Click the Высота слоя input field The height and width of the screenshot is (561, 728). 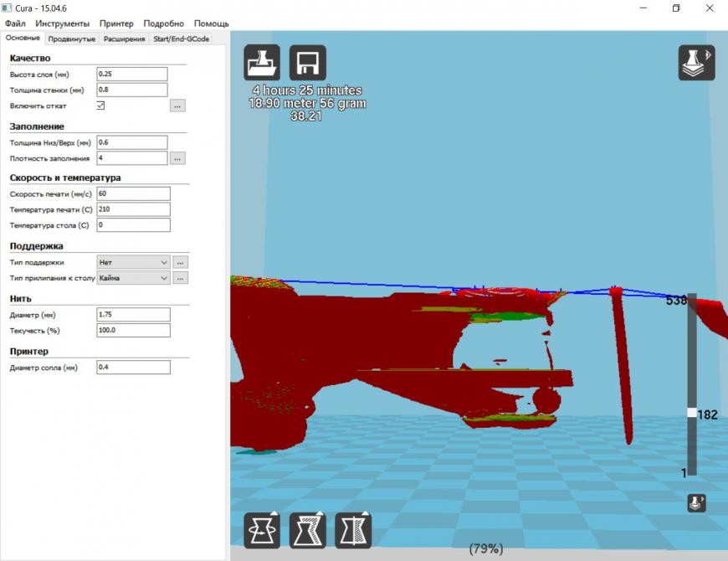(x=132, y=74)
